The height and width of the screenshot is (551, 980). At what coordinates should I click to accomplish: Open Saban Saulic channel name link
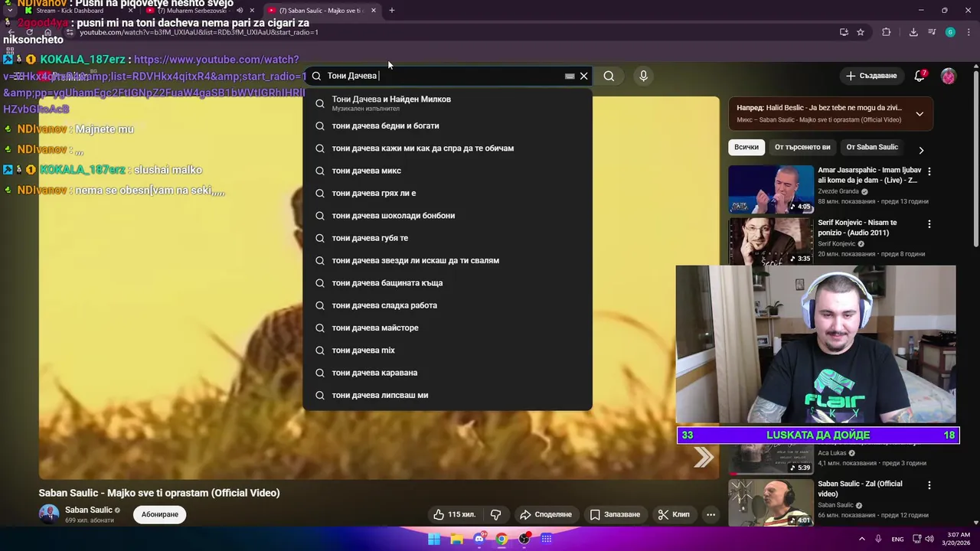(x=89, y=510)
